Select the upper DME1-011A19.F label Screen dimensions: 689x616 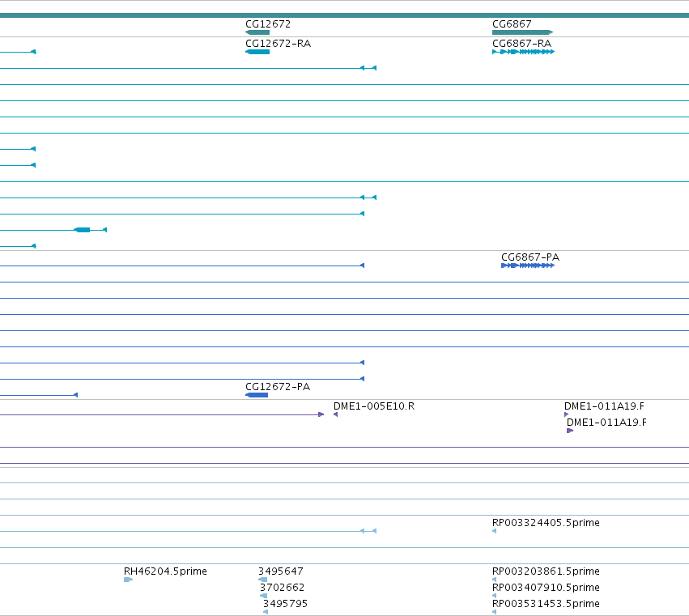(x=604, y=406)
